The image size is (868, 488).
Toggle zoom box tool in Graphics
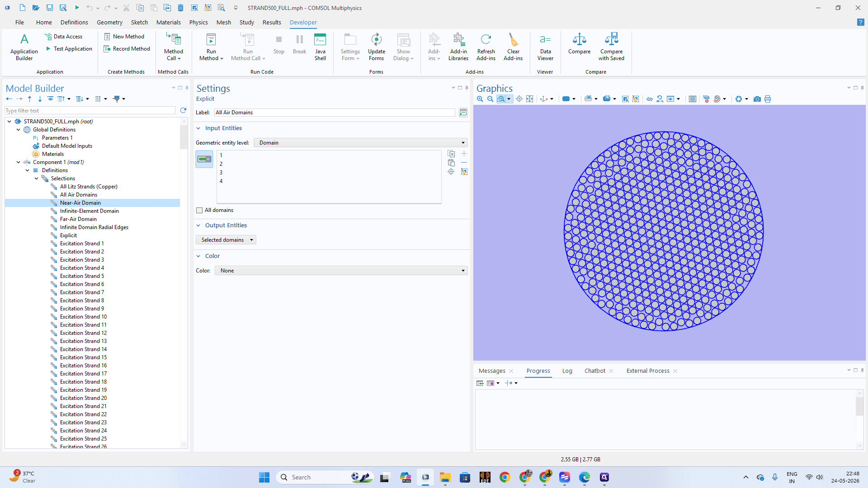[x=501, y=99]
